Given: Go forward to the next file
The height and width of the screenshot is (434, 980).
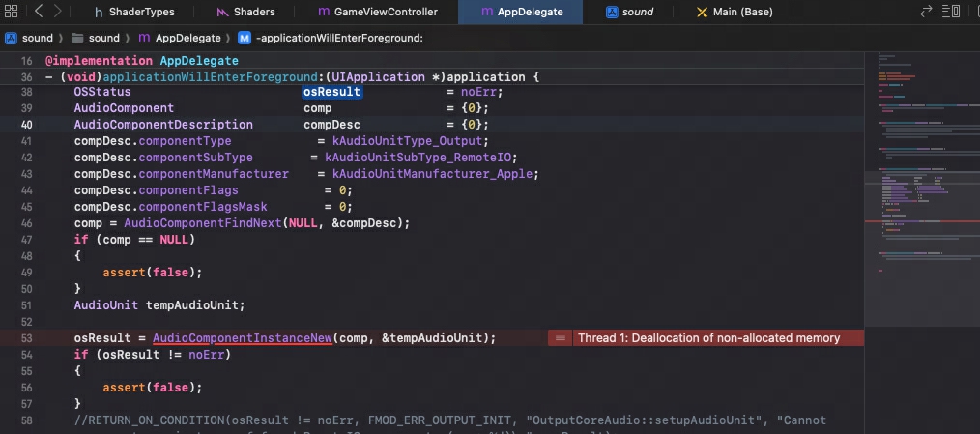Looking at the screenshot, I should 59,12.
